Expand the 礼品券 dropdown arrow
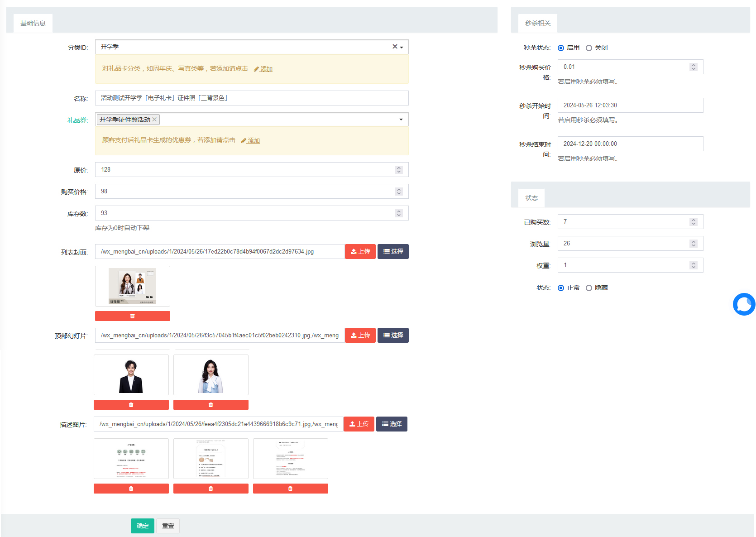 [401, 120]
